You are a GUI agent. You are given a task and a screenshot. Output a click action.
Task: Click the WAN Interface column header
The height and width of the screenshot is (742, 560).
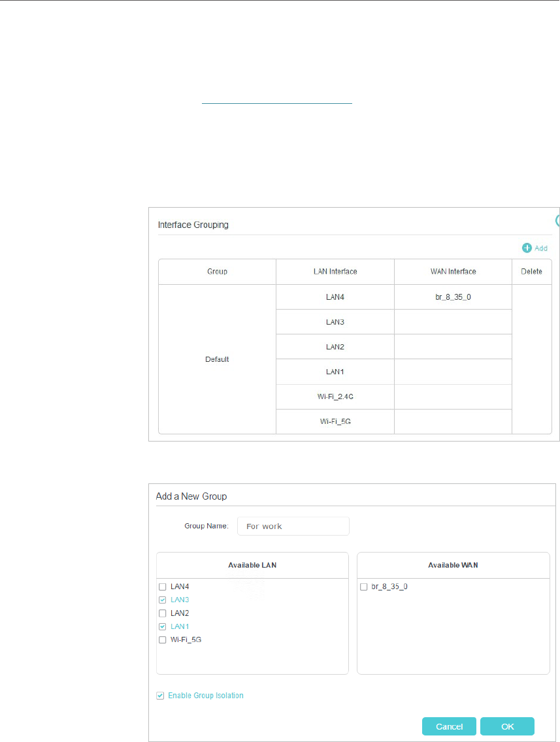[453, 272]
